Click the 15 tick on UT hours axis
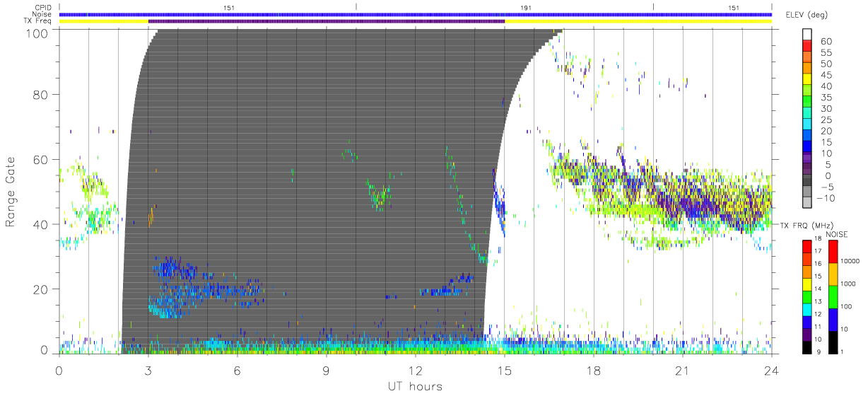The width and height of the screenshot is (868, 401). coord(505,370)
